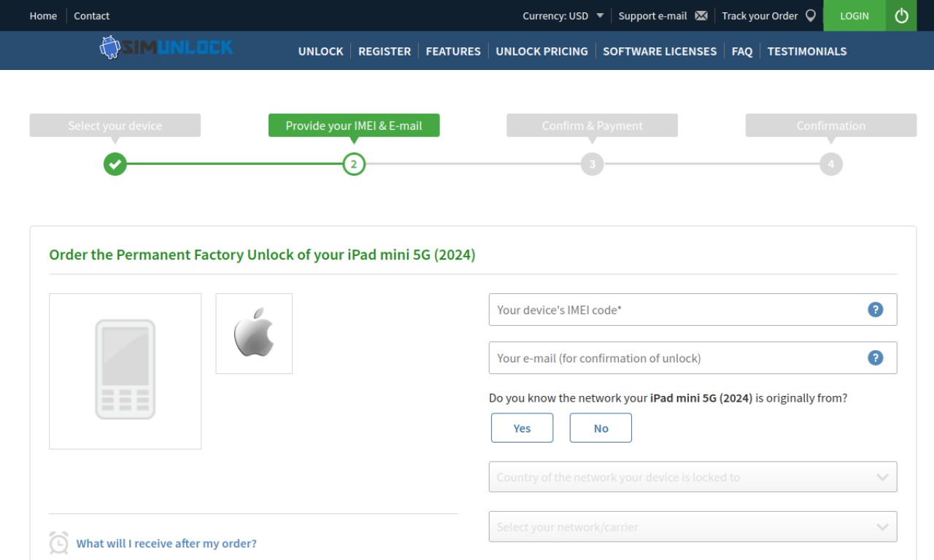Focus the device's IMEI code input field
This screenshot has width=934, height=560.
[692, 309]
